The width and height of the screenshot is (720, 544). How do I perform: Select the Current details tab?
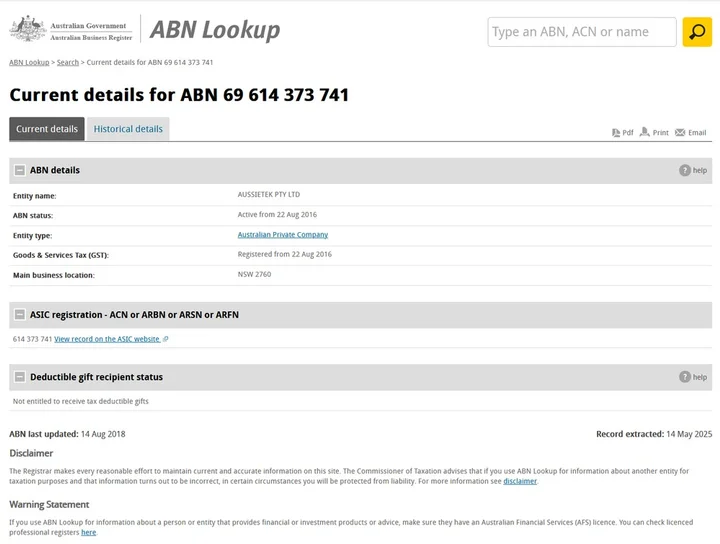coord(47,129)
